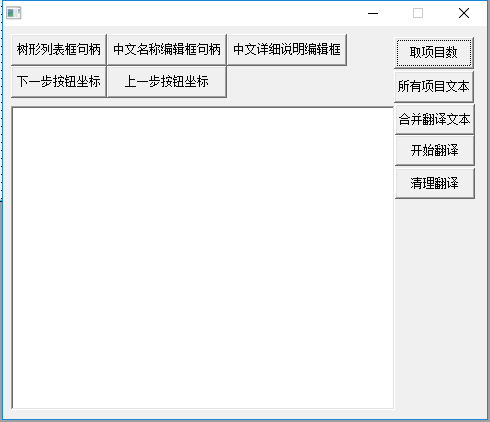Click the 取项目数 button
The image size is (490, 422).
pyautogui.click(x=434, y=53)
